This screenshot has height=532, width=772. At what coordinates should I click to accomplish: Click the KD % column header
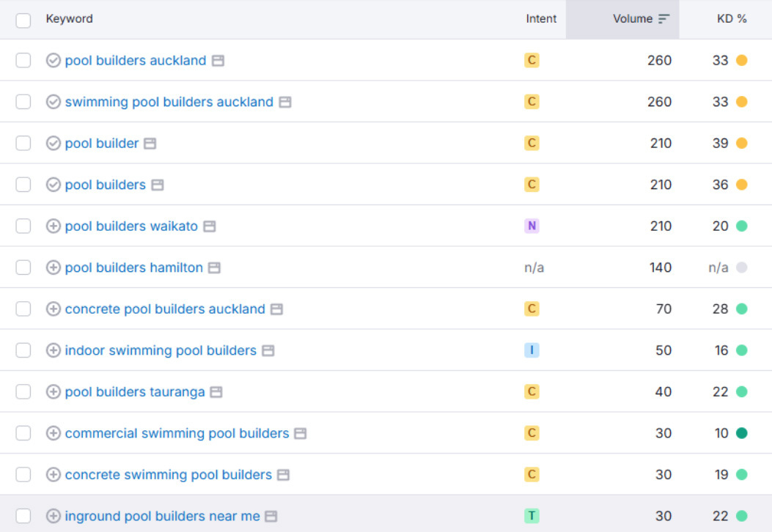[731, 19]
